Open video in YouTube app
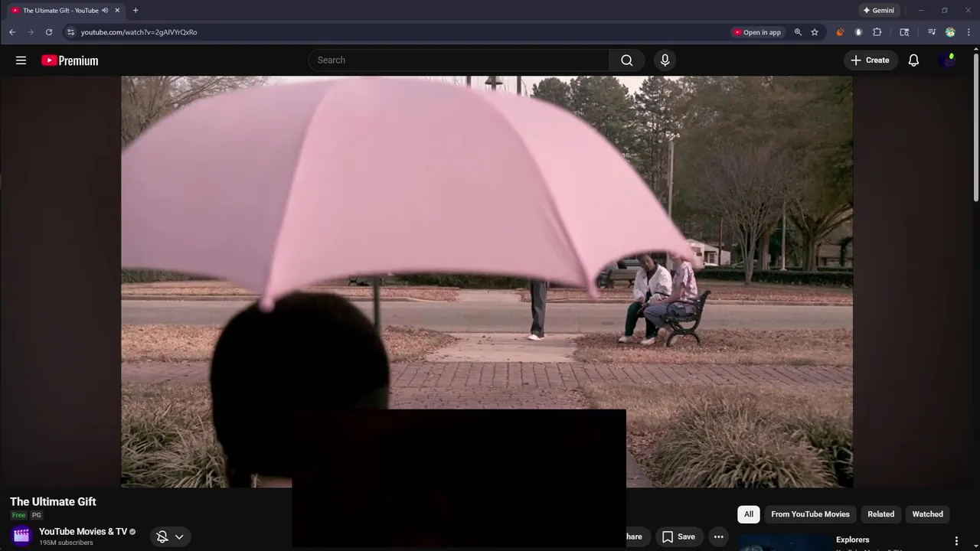This screenshot has height=551, width=980. pyautogui.click(x=757, y=32)
